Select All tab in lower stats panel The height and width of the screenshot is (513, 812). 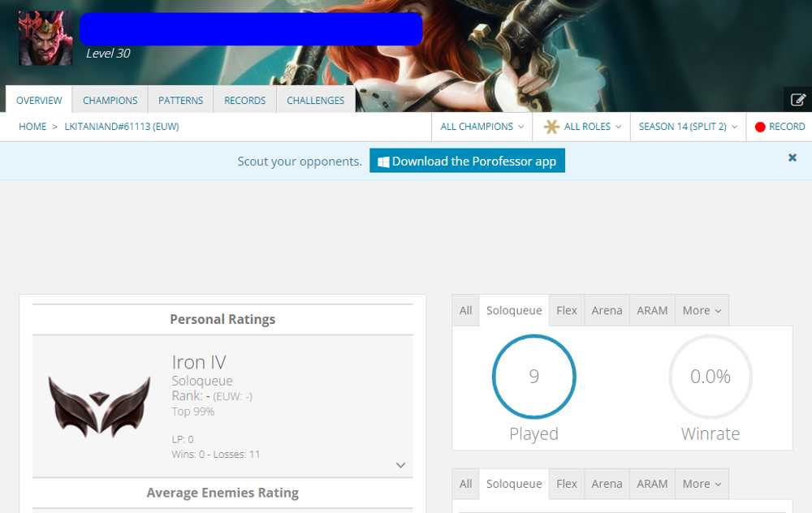(465, 484)
